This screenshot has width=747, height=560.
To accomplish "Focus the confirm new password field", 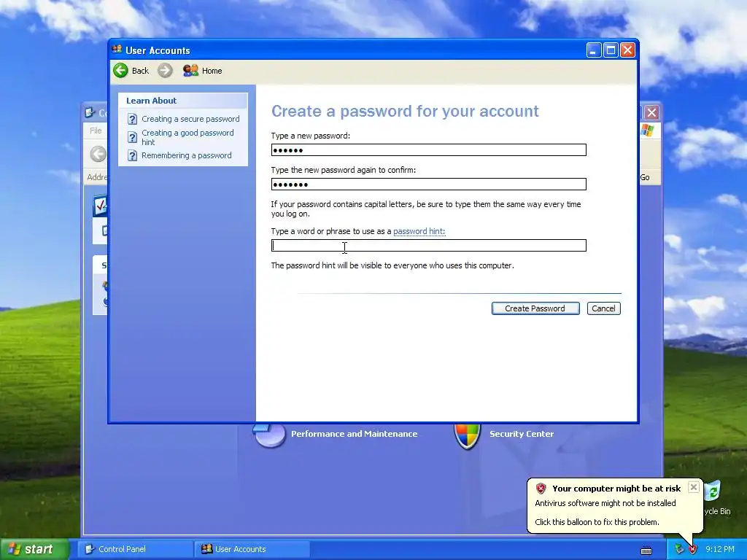I will coord(428,184).
